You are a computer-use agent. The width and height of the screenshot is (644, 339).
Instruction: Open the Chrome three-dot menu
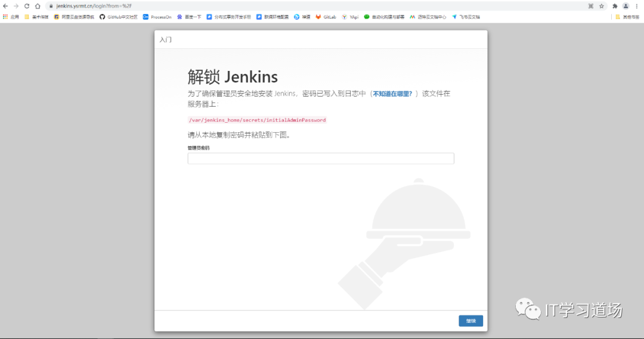click(x=637, y=6)
